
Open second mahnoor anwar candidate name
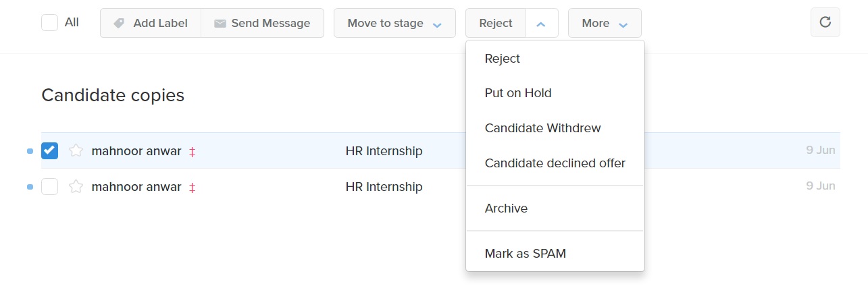pyautogui.click(x=136, y=187)
